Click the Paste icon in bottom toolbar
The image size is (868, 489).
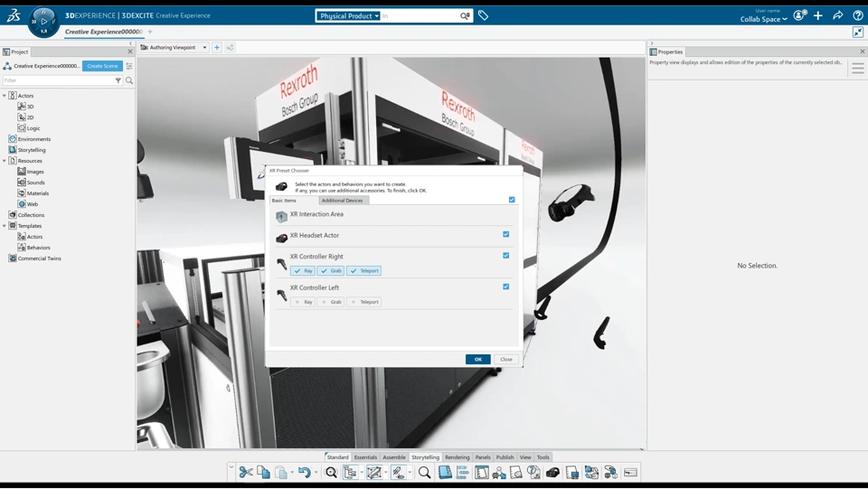[x=281, y=473]
